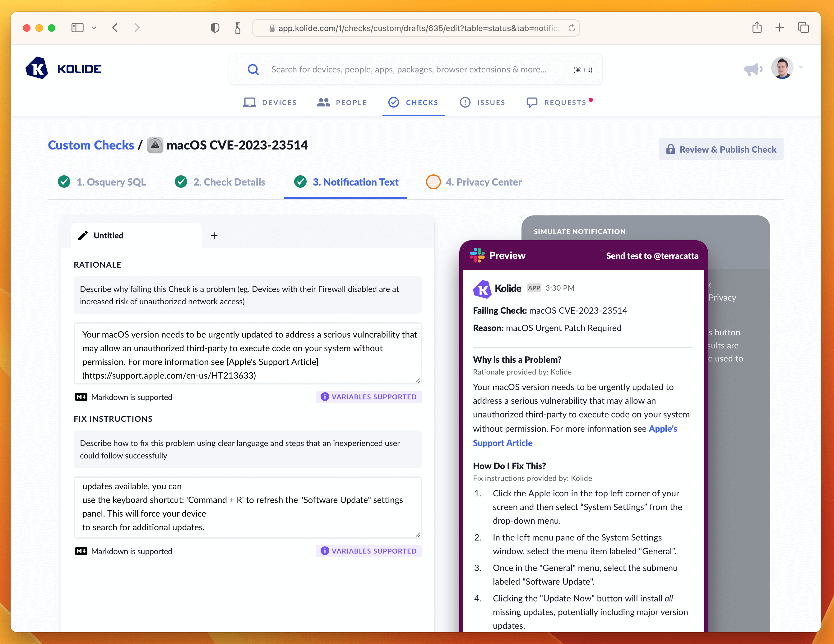The image size is (834, 644).
Task: Click Send test to @terracatta
Action: 652,256
